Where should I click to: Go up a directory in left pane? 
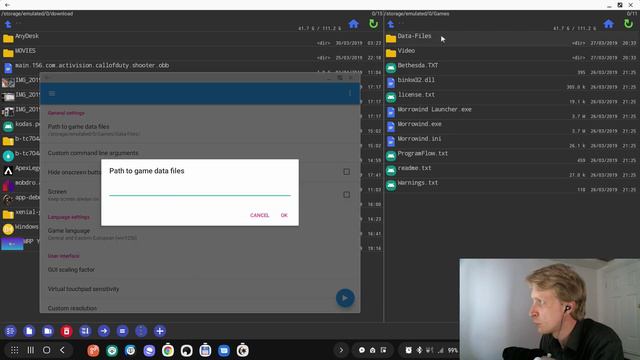point(8,24)
